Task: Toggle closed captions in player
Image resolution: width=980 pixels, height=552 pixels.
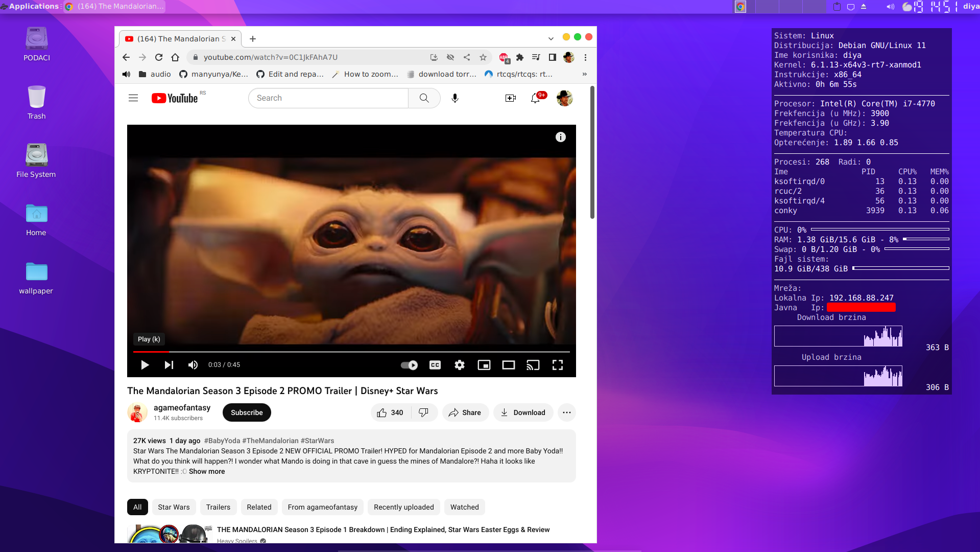Action: 435,365
